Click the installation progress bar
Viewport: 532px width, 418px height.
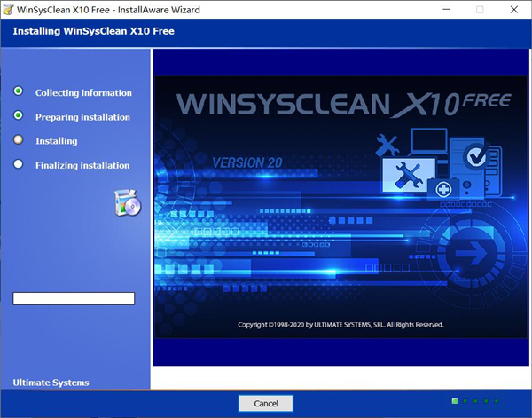(74, 298)
